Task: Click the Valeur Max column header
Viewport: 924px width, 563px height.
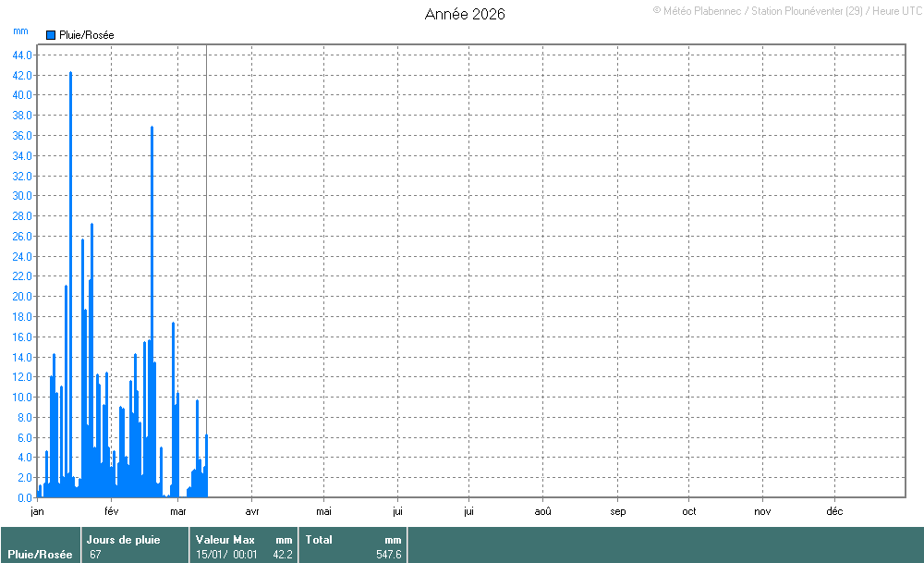Action: [x=225, y=540]
